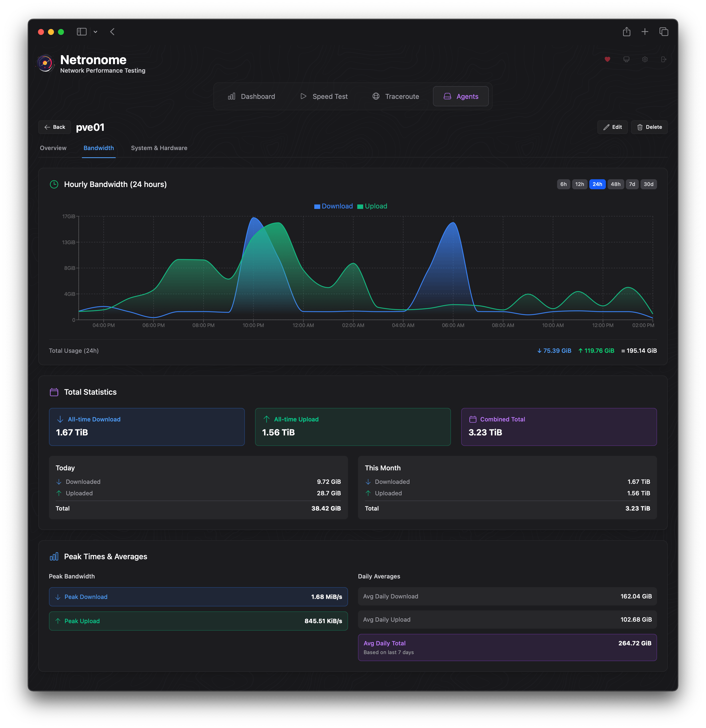This screenshot has height=728, width=706.
Task: Switch to System & Hardware tab
Action: tap(159, 148)
